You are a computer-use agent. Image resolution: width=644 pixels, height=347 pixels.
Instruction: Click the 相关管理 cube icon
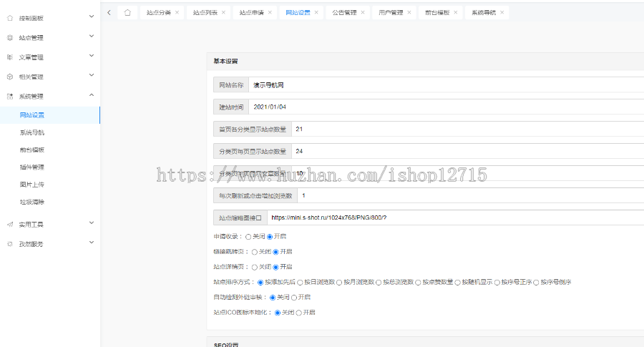tap(10, 77)
